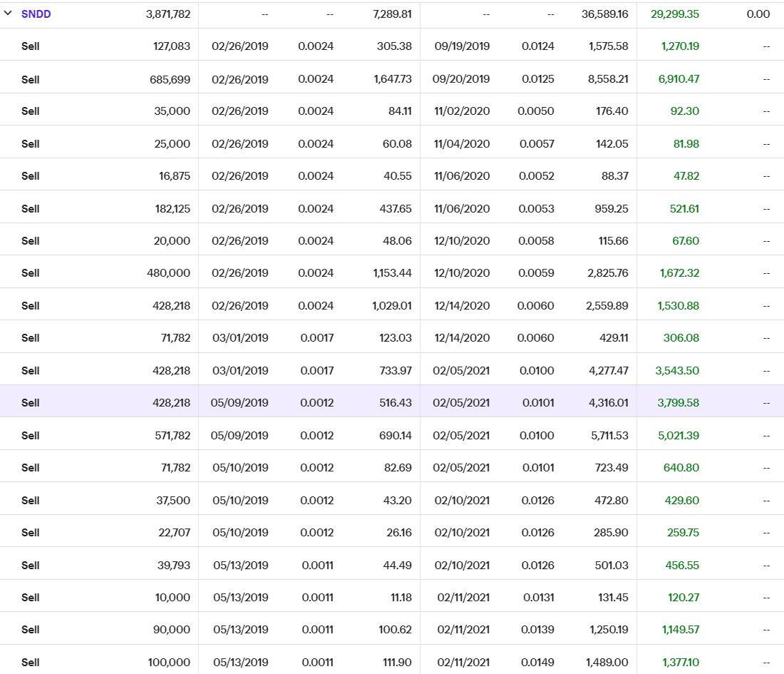Open the SNDD ticker symbol link
The image size is (784, 674).
[x=36, y=14]
